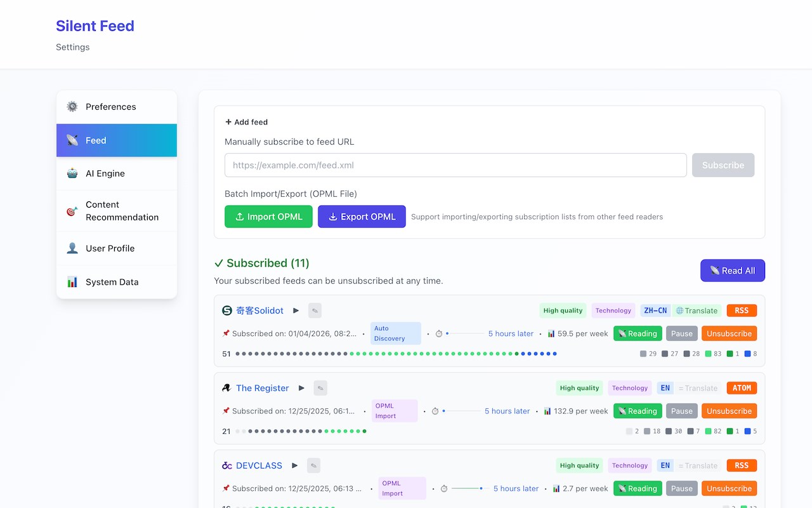The image size is (812, 508).
Task: Click Reading button for DEVCLASS
Action: [x=638, y=488]
